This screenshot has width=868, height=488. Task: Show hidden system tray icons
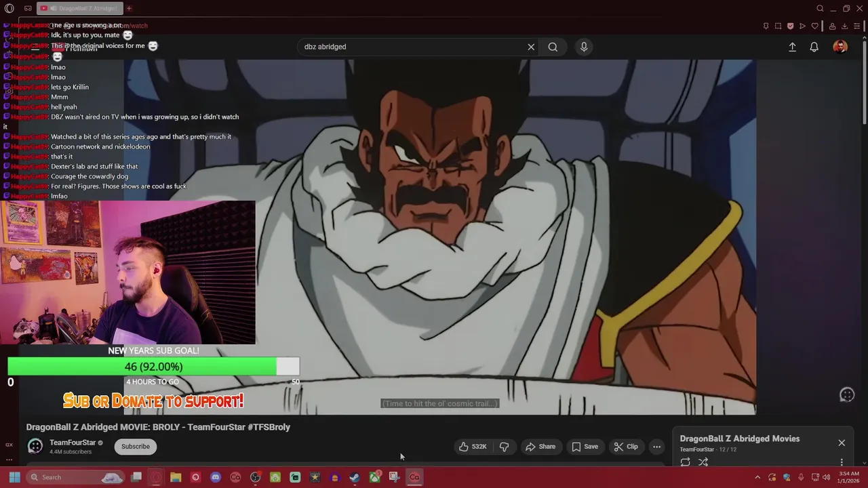pyautogui.click(x=757, y=477)
